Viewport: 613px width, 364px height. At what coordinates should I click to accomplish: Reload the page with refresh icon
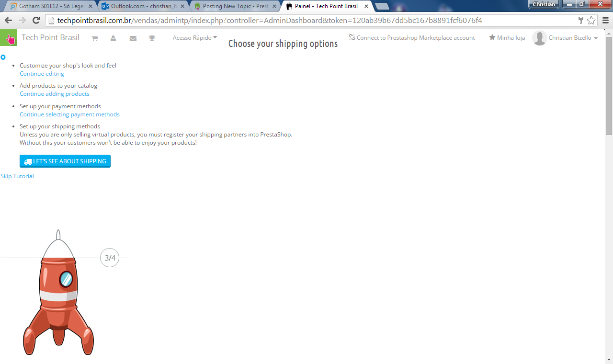[x=36, y=20]
